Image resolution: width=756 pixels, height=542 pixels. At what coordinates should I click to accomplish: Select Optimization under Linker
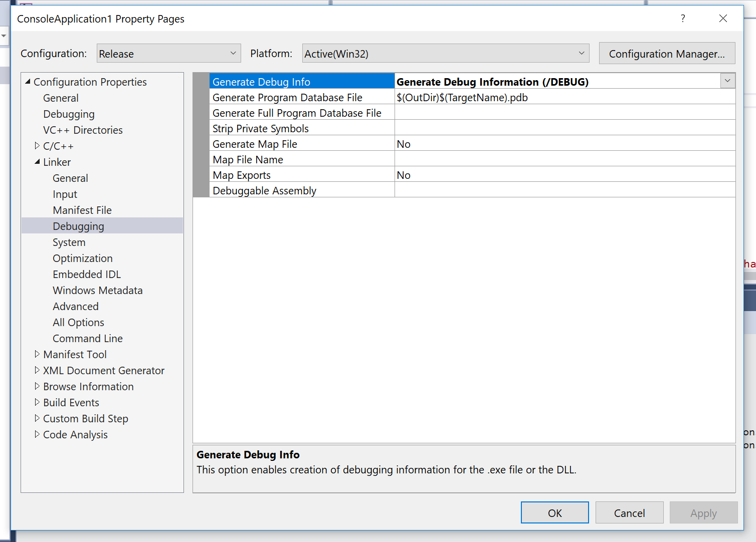tap(83, 258)
